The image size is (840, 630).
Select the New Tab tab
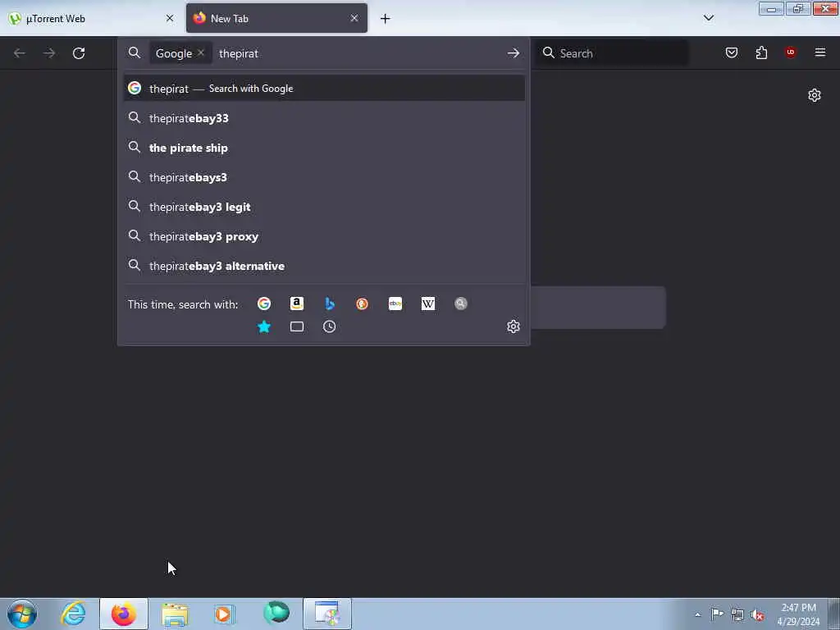pyautogui.click(x=276, y=18)
